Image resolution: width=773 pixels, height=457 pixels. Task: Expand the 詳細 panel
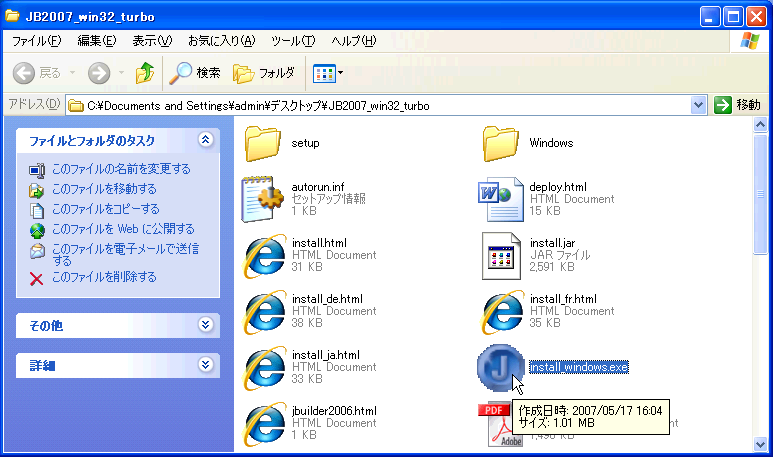[205, 366]
